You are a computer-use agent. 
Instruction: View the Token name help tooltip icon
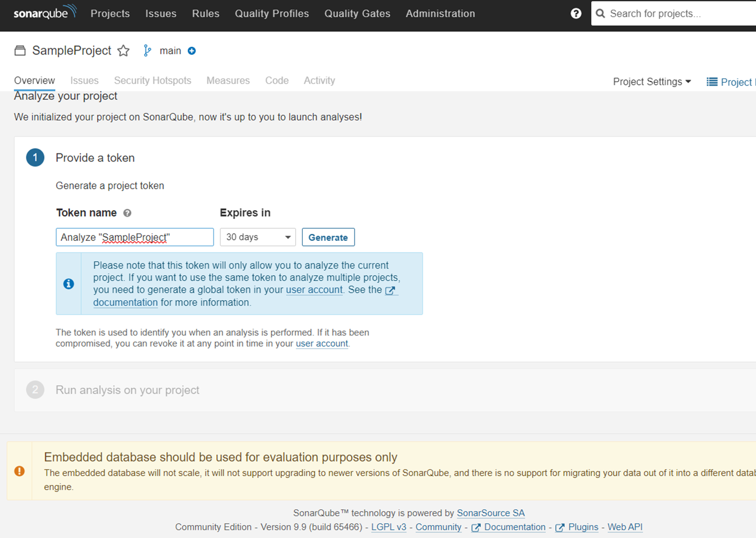coord(127,213)
